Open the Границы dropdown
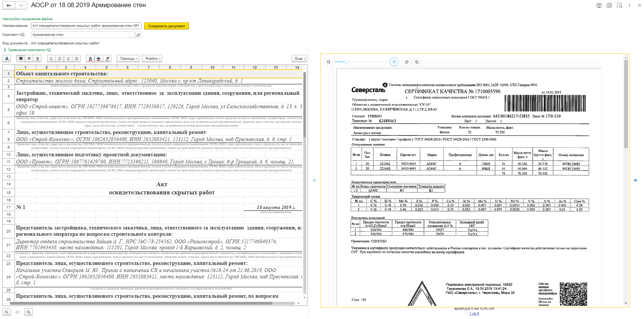644x319 pixels. pos(129,59)
